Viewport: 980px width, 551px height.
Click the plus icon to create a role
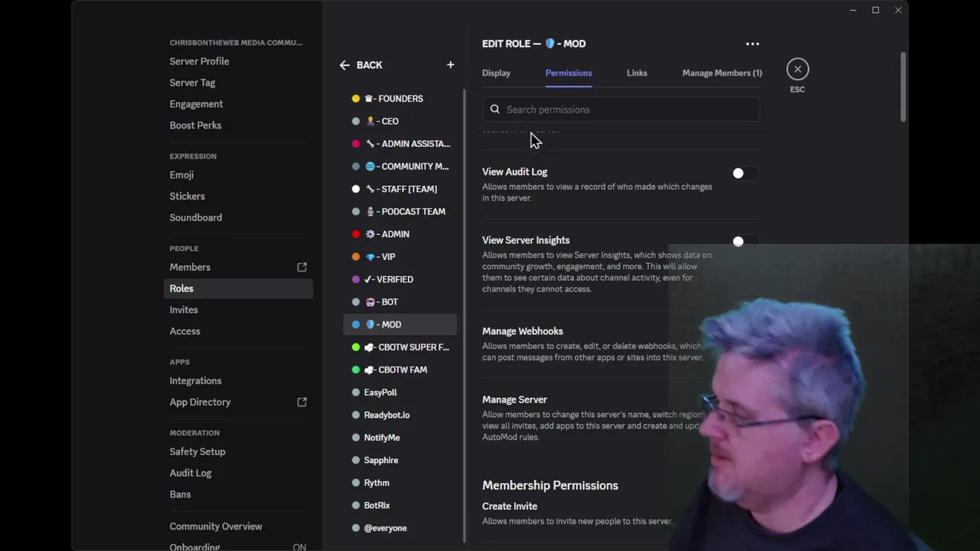pyautogui.click(x=450, y=65)
